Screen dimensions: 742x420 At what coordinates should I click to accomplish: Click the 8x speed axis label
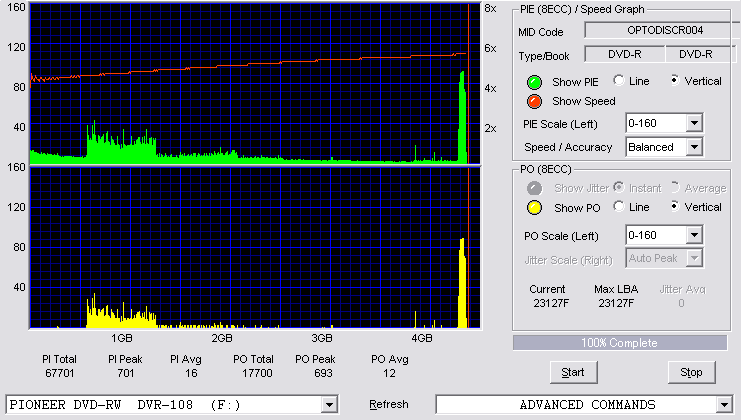coord(490,9)
